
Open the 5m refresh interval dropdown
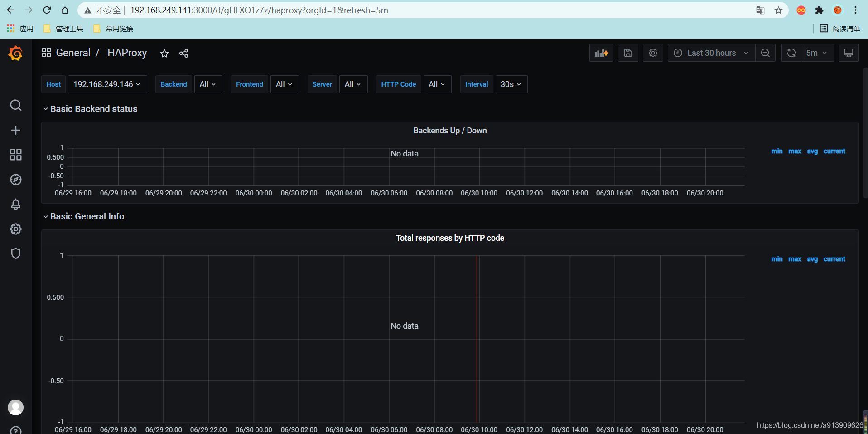pos(817,53)
